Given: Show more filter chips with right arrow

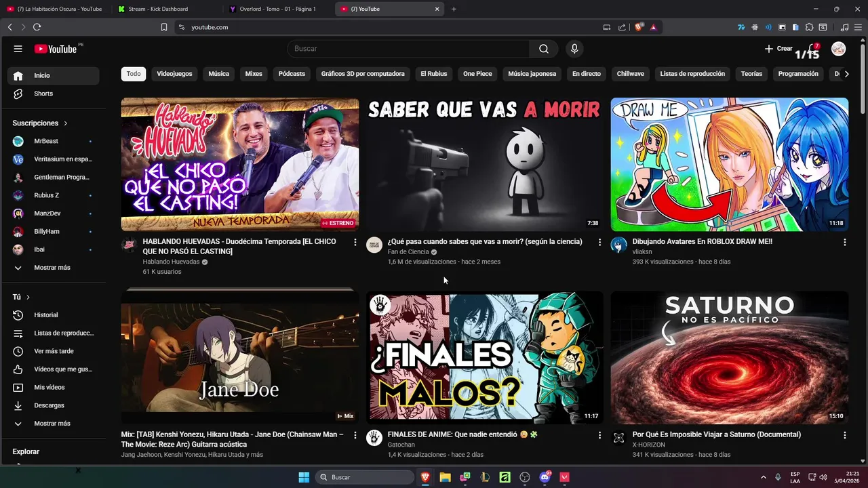Looking at the screenshot, I should [846, 74].
